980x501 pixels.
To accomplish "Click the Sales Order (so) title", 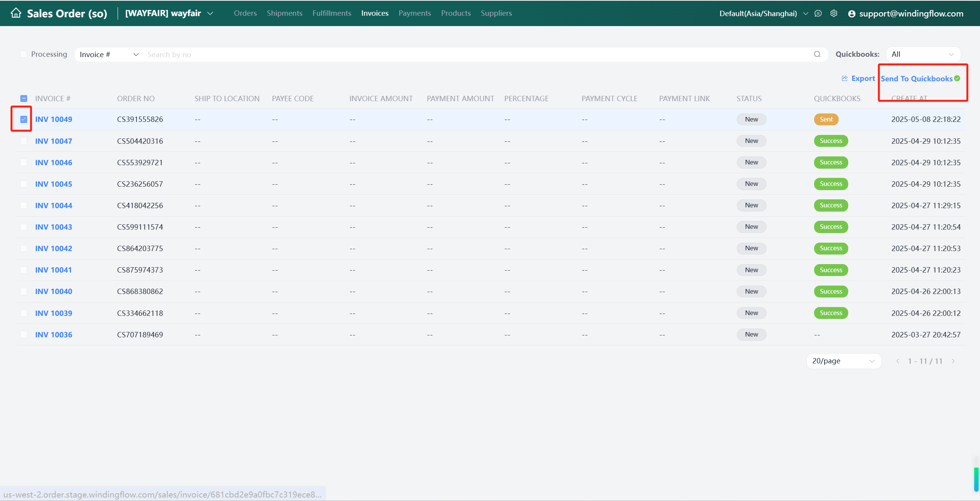I will pyautogui.click(x=67, y=13).
